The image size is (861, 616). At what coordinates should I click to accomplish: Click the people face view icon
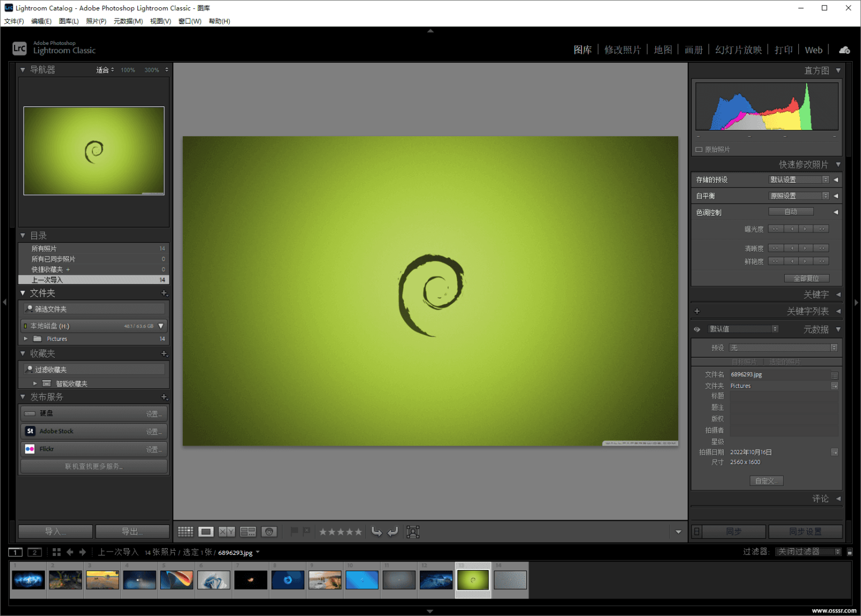click(x=269, y=531)
